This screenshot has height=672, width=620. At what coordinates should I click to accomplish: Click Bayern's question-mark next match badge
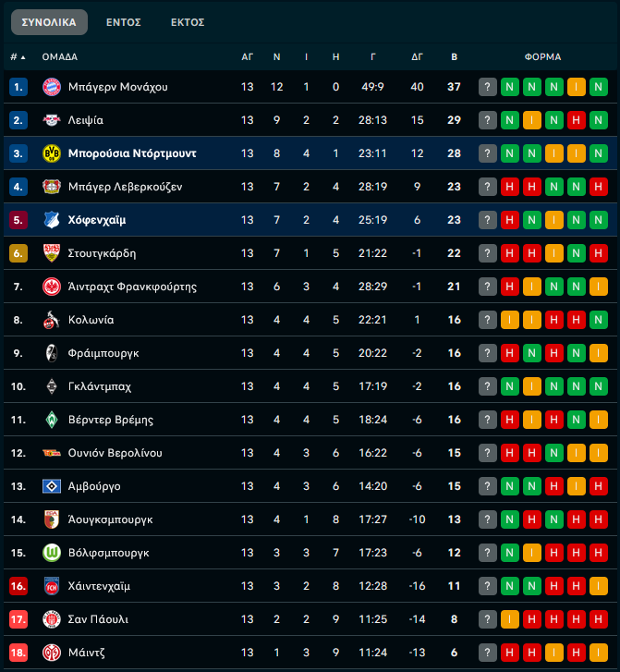pyautogui.click(x=488, y=87)
